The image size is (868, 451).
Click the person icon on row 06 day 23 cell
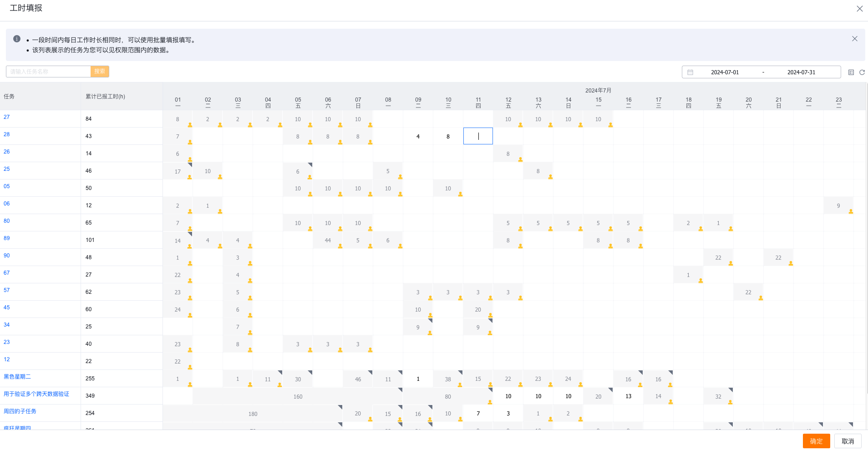[x=850, y=211]
